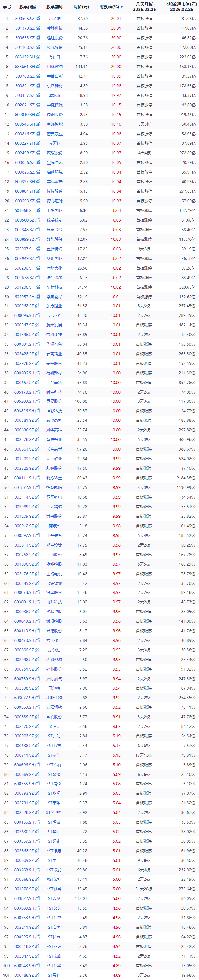The image size is (199, 980).
Task: Click the 几天几板 column header
Action: coord(144,7)
